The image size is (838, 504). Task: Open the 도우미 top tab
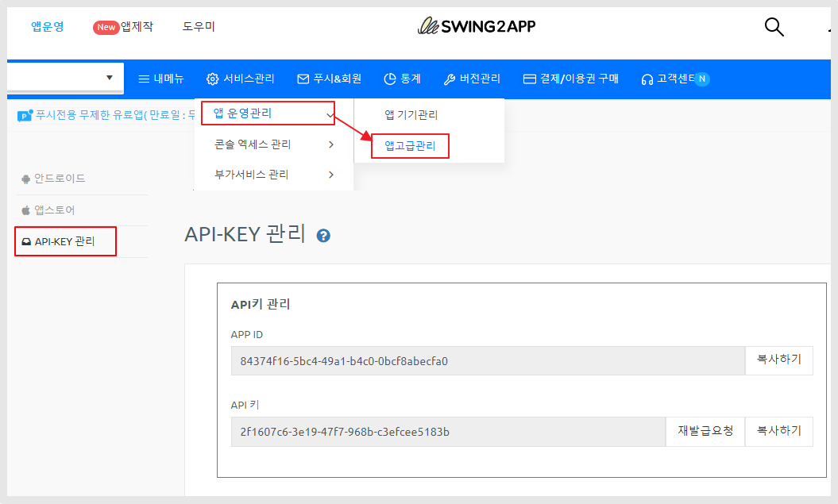pyautogui.click(x=199, y=26)
